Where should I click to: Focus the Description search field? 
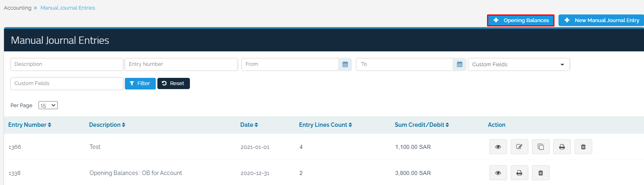(67, 64)
